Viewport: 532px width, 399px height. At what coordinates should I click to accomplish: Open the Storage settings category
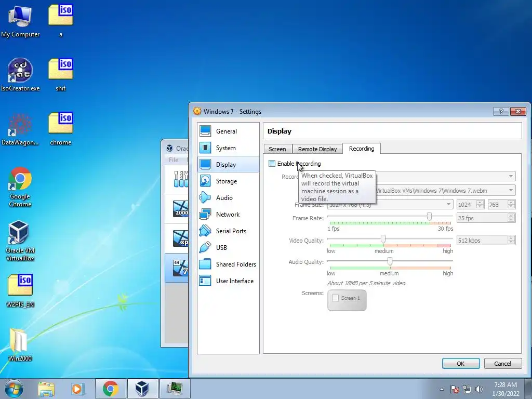point(228,181)
